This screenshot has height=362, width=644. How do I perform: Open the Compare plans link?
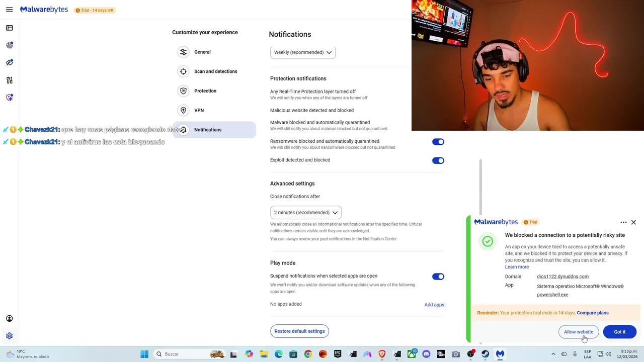point(593,313)
